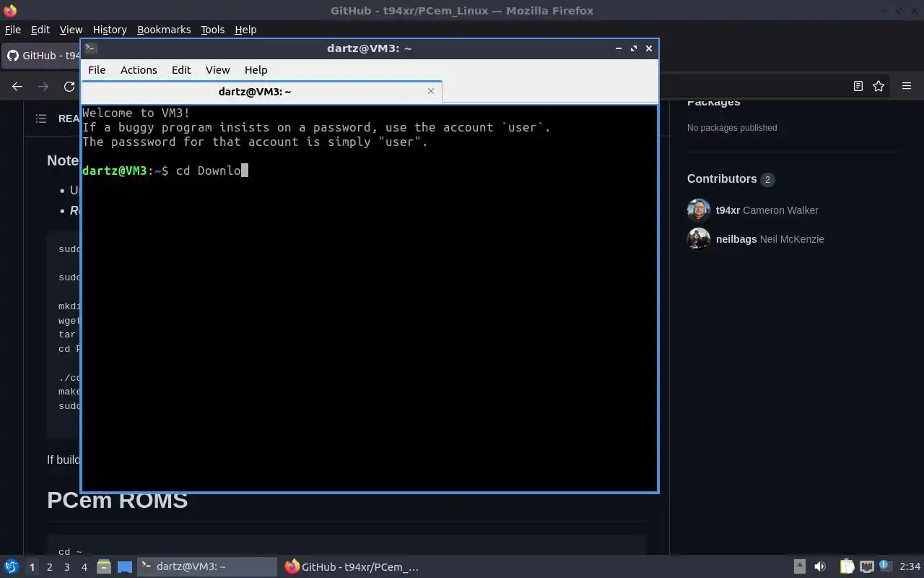924x578 pixels.
Task: Open Firefox File menu
Action: (13, 30)
